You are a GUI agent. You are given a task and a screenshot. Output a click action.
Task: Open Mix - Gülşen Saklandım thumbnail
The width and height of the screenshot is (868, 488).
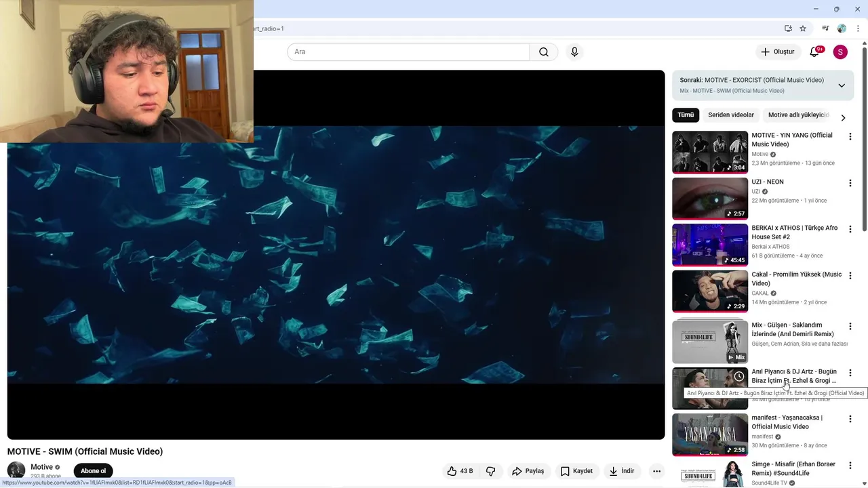coord(710,341)
